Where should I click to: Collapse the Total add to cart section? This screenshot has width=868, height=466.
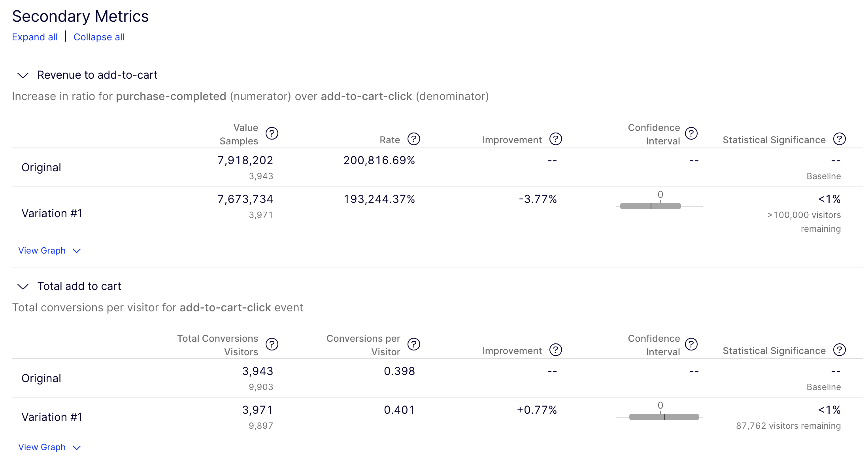point(23,286)
